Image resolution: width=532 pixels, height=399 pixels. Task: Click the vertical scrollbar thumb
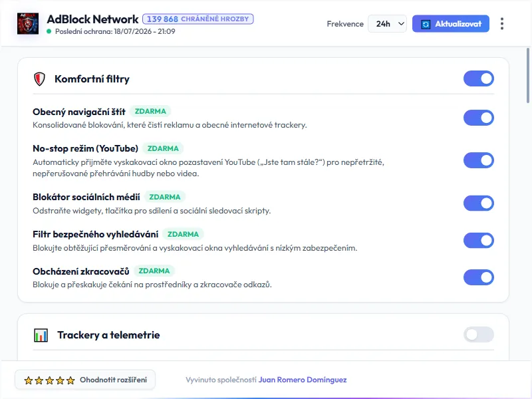[x=527, y=75]
